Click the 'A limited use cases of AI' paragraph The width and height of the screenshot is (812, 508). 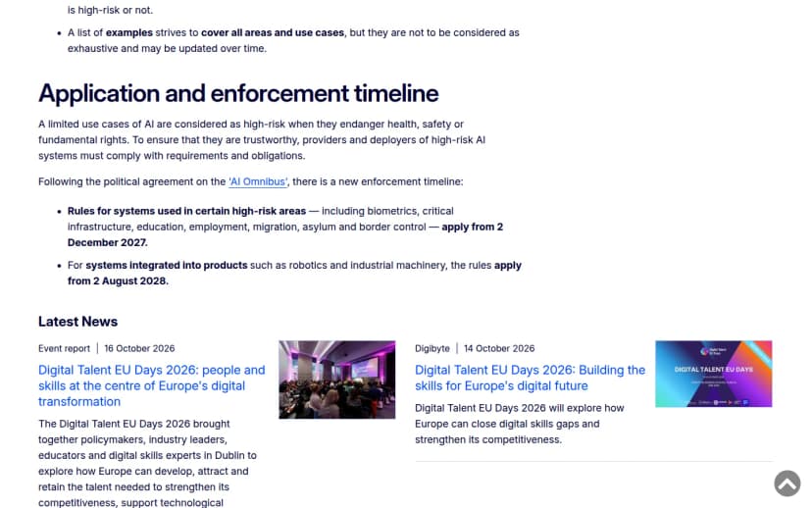tap(262, 140)
